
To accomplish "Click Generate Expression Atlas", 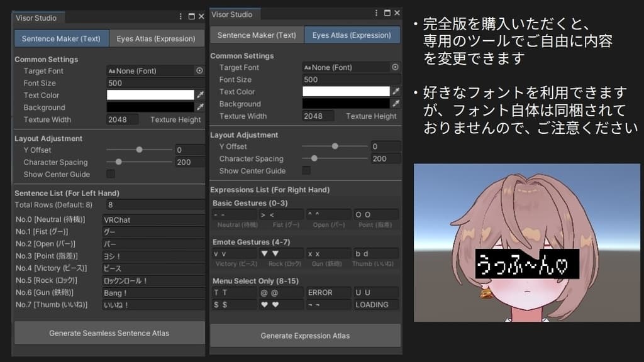I will pyautogui.click(x=305, y=336).
